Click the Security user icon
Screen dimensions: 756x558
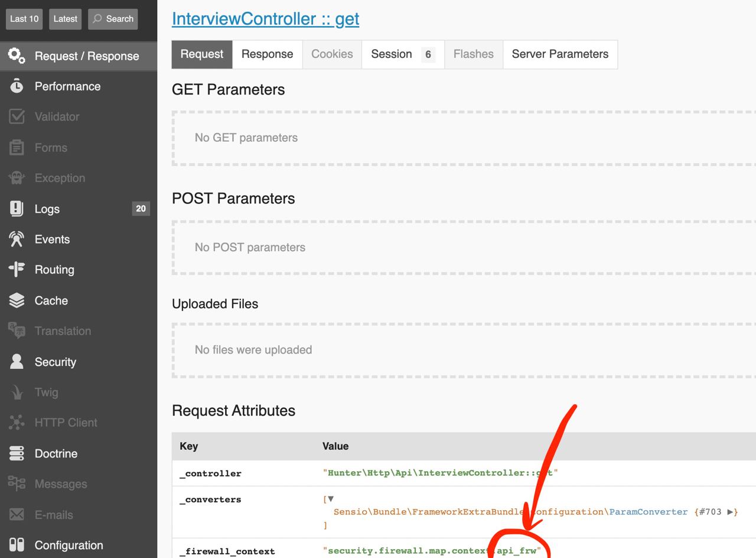coord(17,362)
